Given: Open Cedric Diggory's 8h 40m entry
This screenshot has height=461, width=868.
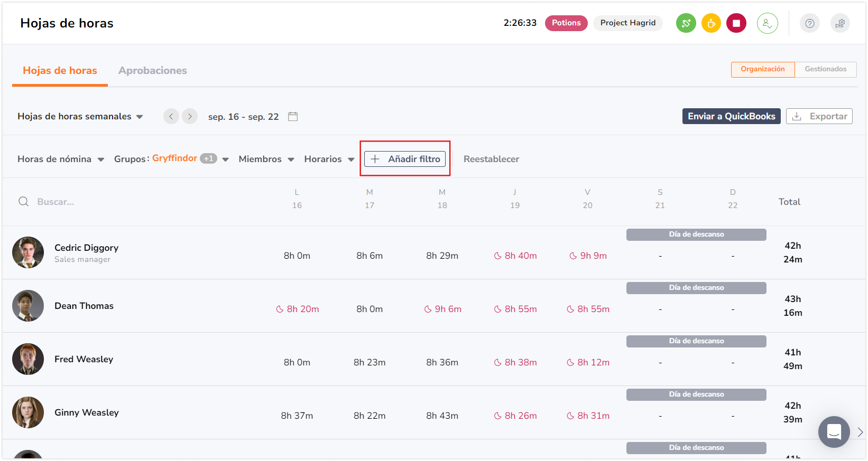Looking at the screenshot, I should tap(515, 256).
